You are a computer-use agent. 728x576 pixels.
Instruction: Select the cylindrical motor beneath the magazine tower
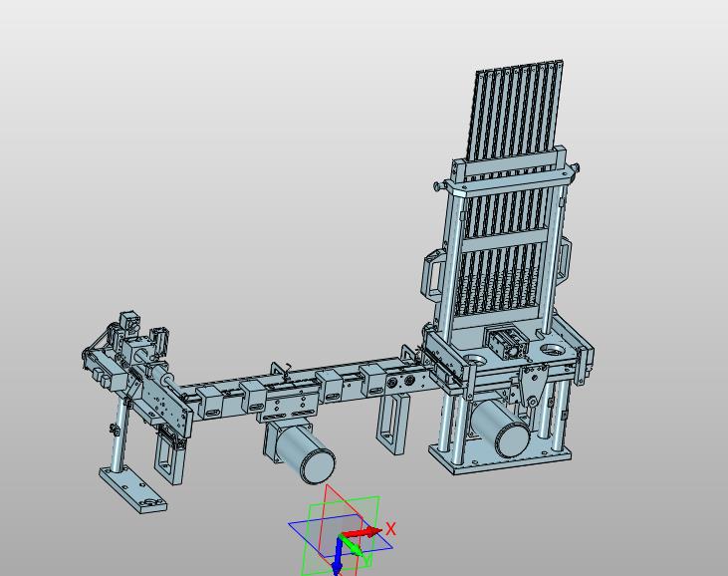(501, 431)
